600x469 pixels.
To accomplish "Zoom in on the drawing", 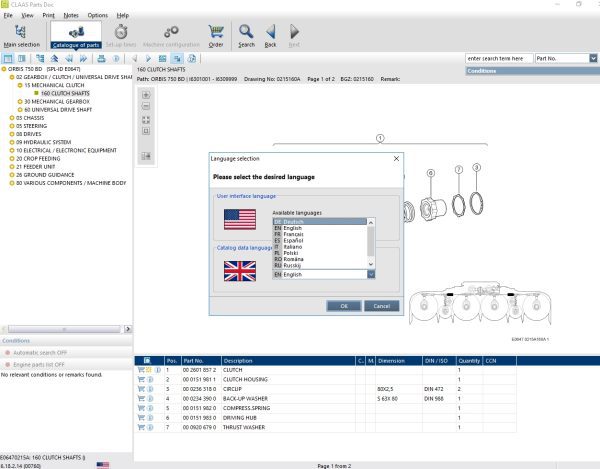I will click(x=146, y=95).
